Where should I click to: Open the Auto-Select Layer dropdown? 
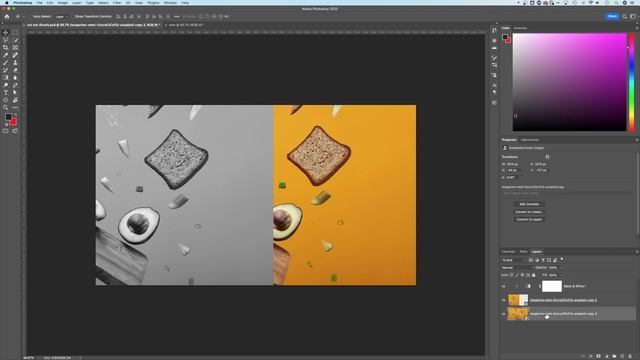point(62,17)
